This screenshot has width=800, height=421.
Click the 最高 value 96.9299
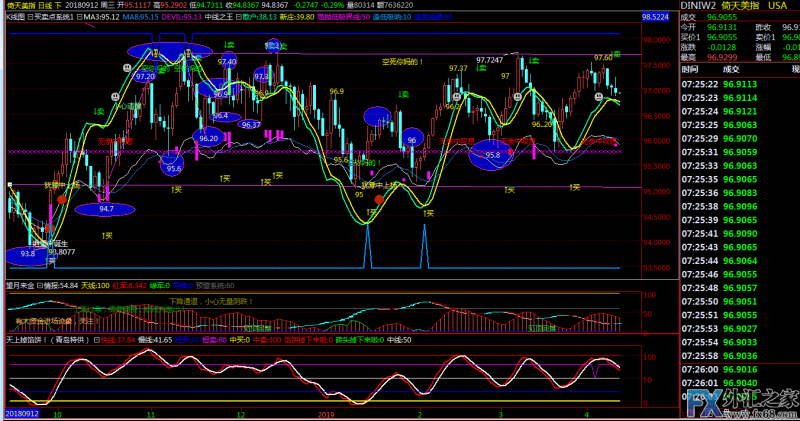tap(722, 57)
